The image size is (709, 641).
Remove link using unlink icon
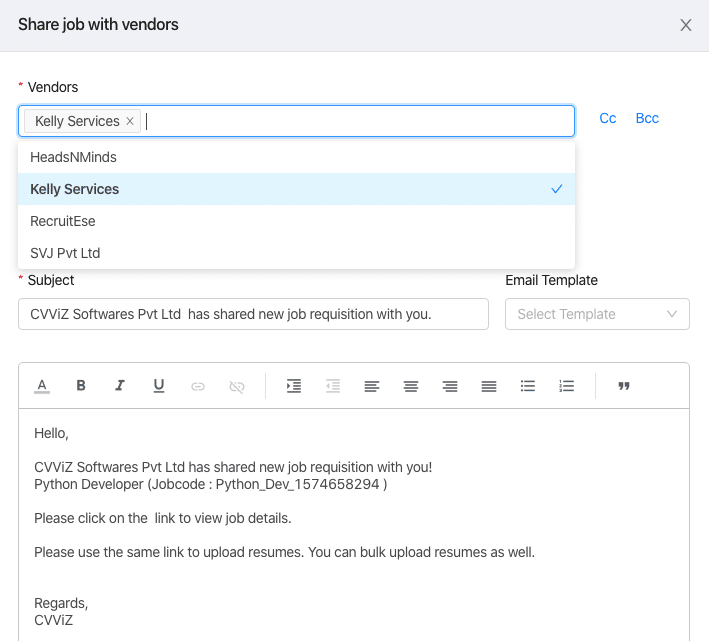(x=237, y=386)
